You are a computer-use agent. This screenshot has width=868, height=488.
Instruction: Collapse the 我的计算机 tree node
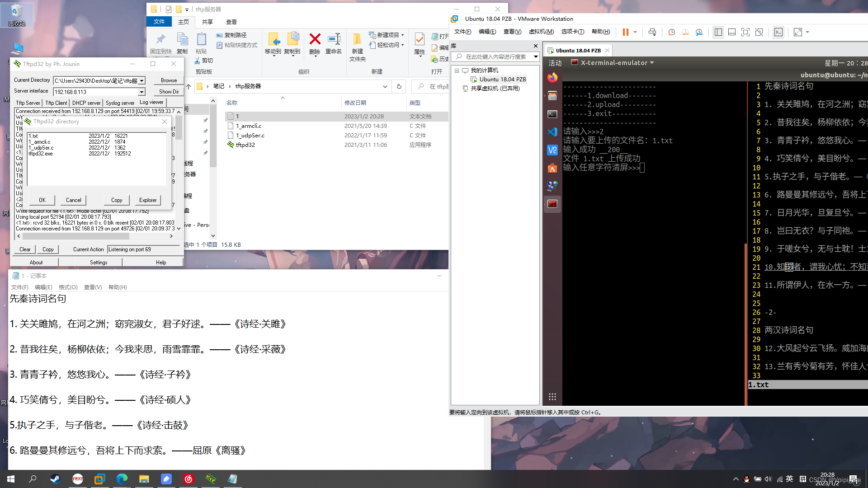457,70
